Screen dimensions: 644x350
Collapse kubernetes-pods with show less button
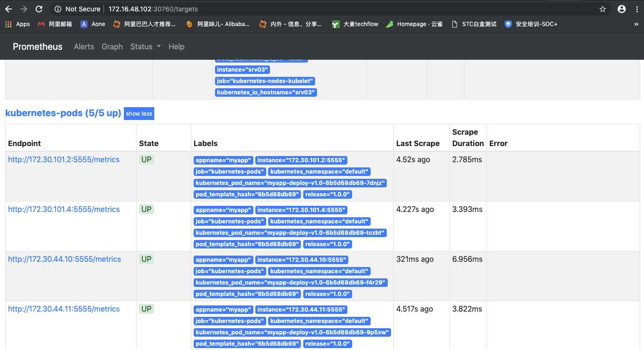point(139,114)
